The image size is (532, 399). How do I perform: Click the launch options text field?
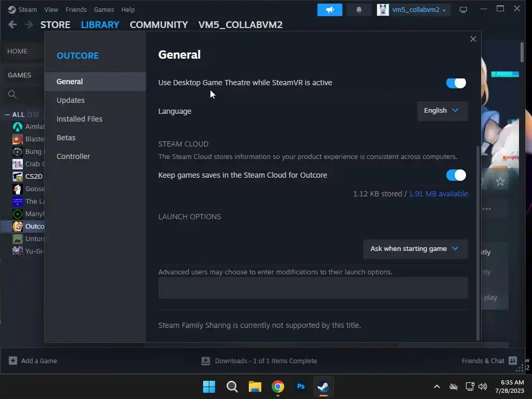[x=313, y=288]
